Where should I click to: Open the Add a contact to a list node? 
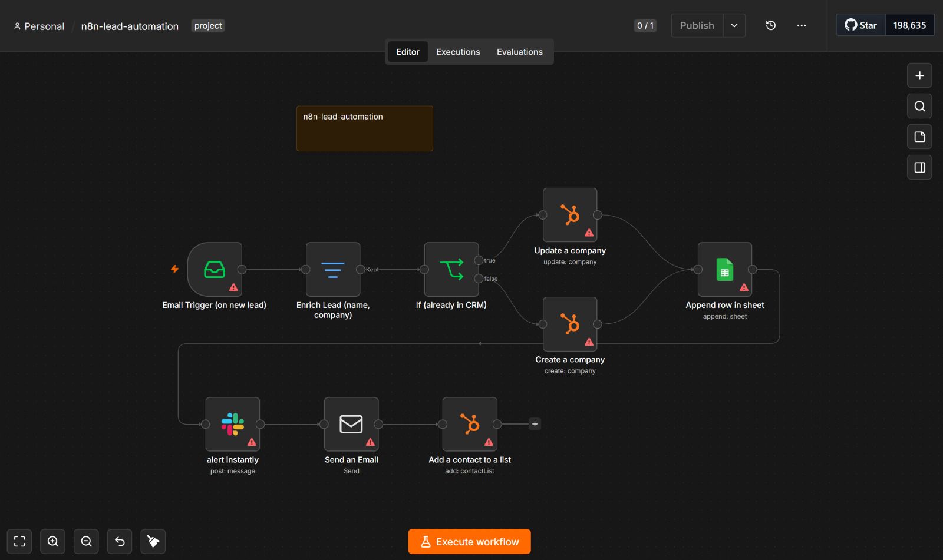point(470,424)
